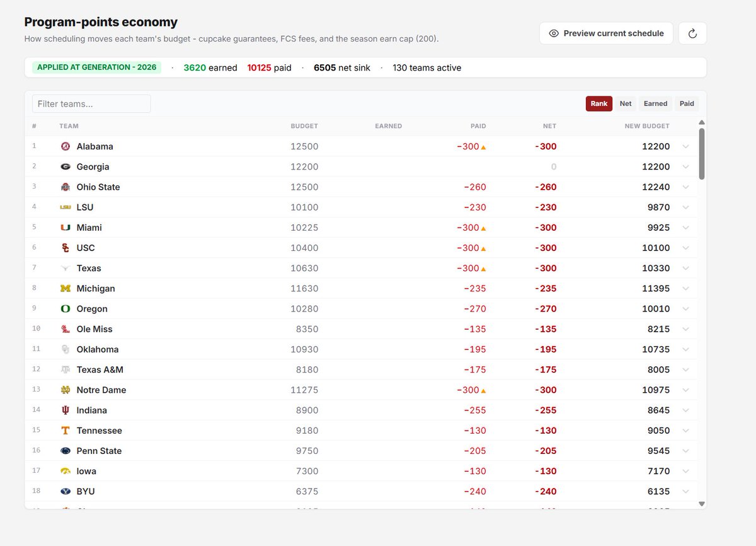
Task: Click the warning triangle in Miami's paid cell
Action: [483, 228]
